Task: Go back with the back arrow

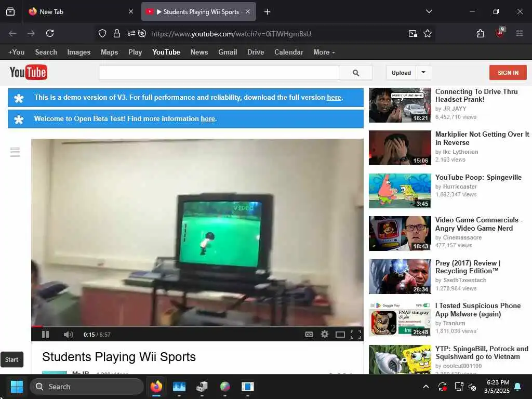Action: coord(12,33)
